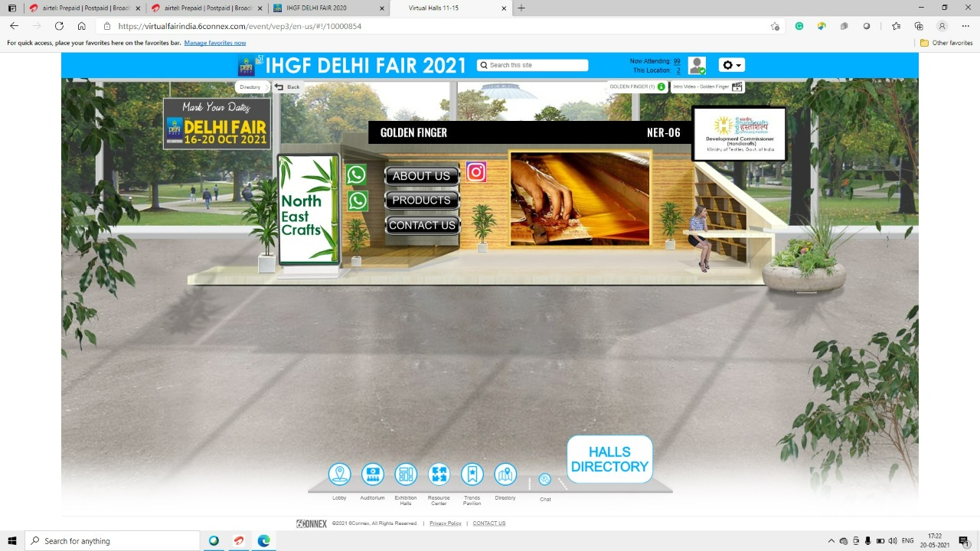Open the browser Collections icon
The width and height of the screenshot is (980, 551).
(919, 26)
